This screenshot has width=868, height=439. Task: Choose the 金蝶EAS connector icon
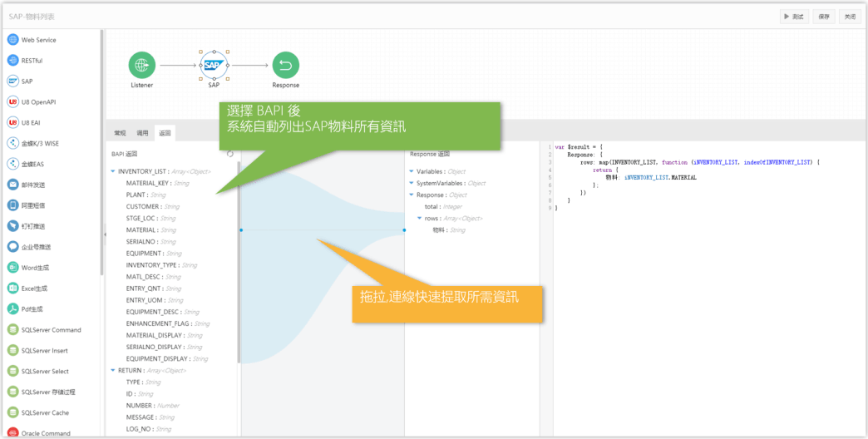click(12, 164)
